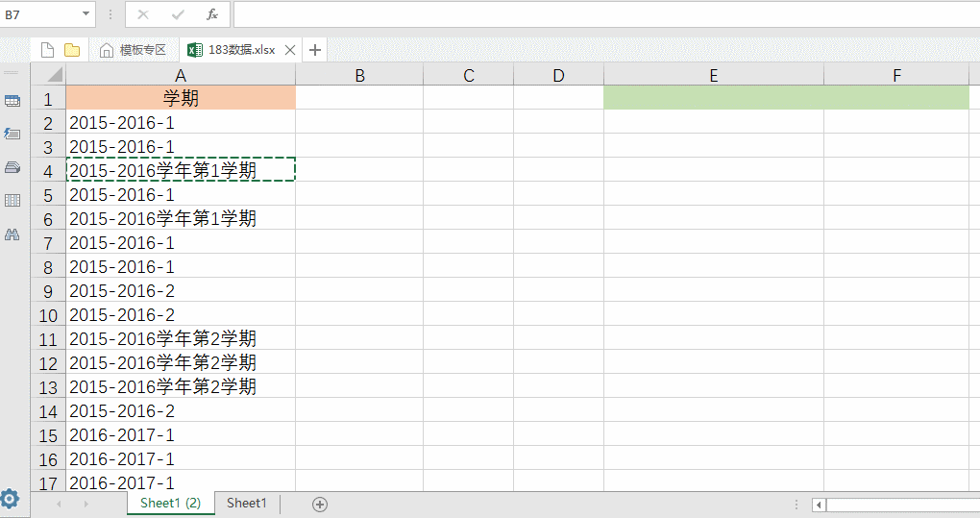Click the 学期 header cell
Image resolution: width=980 pixels, height=518 pixels.
pyautogui.click(x=181, y=98)
